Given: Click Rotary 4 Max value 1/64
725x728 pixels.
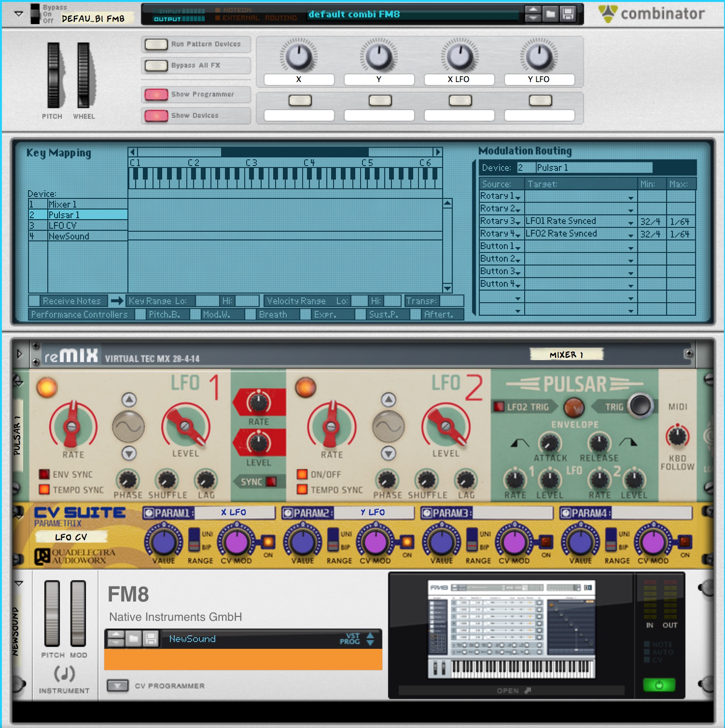Looking at the screenshot, I should [680, 234].
